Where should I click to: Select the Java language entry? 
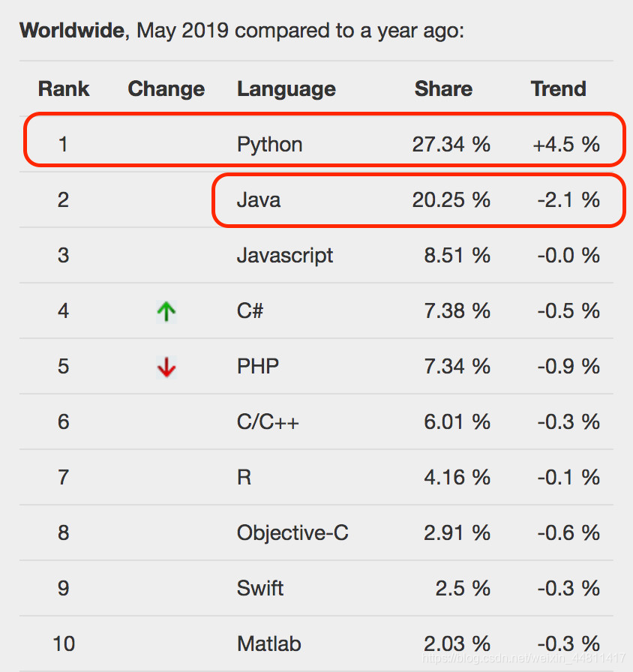(259, 200)
